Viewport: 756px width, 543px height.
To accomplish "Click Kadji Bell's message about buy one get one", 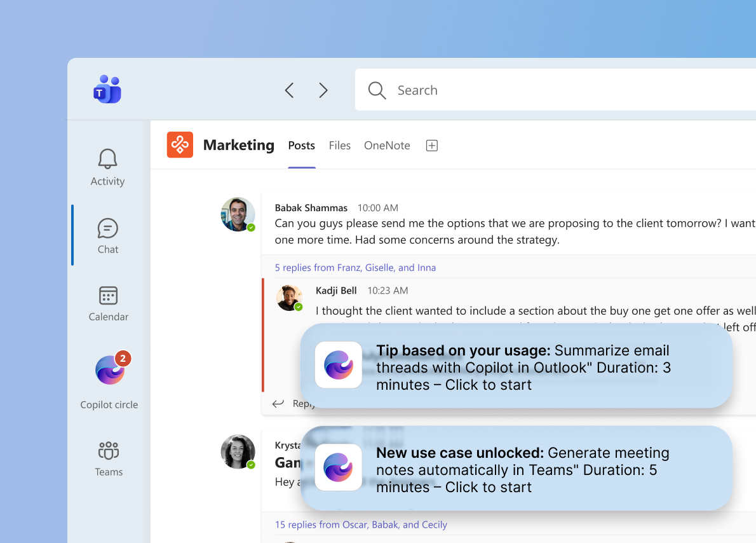I will pos(535,311).
